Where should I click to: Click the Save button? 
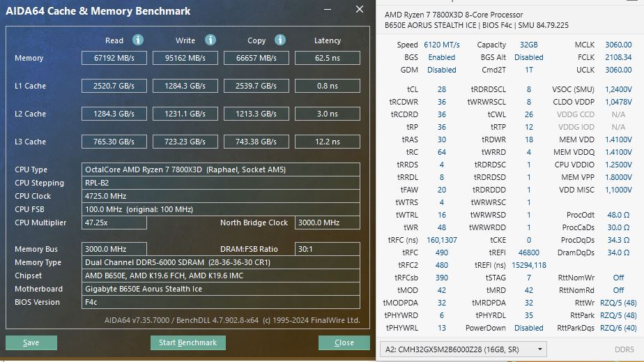[31, 342]
